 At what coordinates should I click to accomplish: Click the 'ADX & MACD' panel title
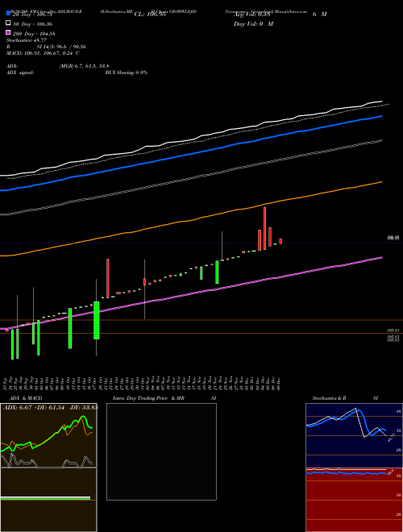click(x=26, y=398)
